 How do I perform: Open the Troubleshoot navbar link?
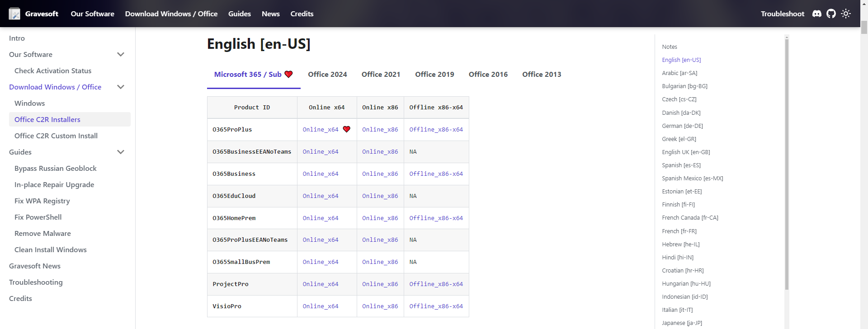(783, 14)
